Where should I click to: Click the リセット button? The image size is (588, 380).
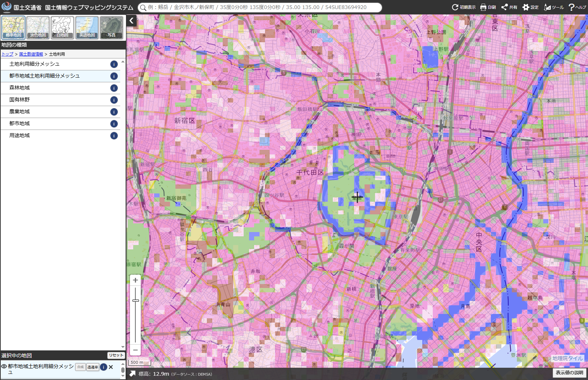tap(116, 355)
